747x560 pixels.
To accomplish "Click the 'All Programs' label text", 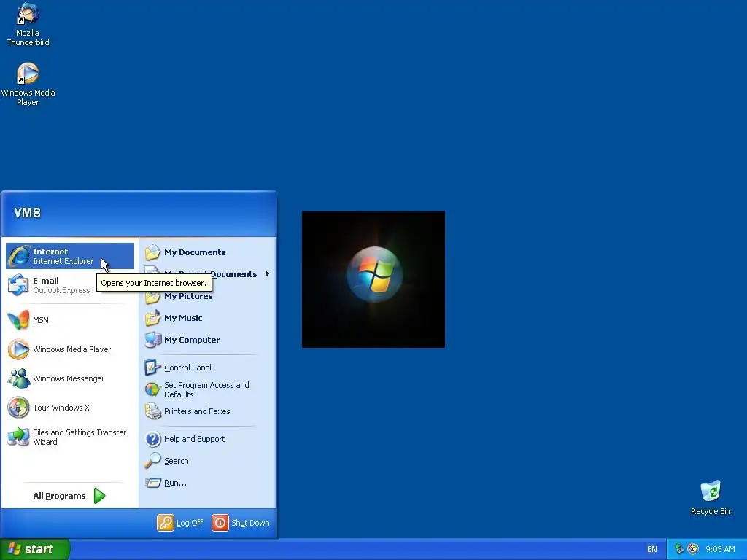I will (x=59, y=496).
